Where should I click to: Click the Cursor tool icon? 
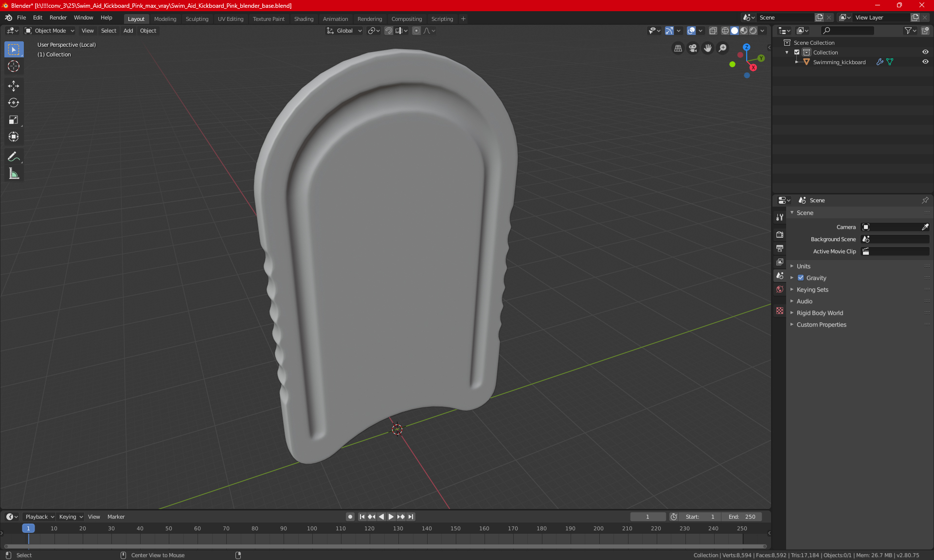(14, 66)
